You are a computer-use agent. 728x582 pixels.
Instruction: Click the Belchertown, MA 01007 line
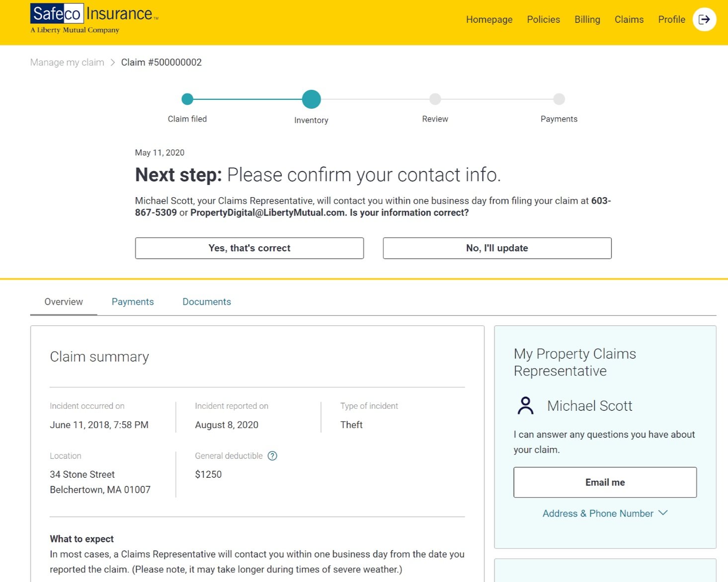(100, 490)
